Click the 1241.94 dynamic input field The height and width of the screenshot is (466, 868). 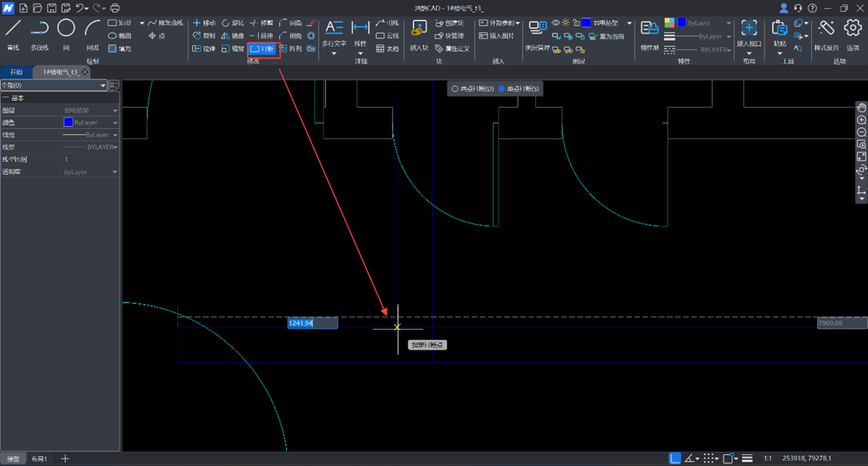click(312, 323)
